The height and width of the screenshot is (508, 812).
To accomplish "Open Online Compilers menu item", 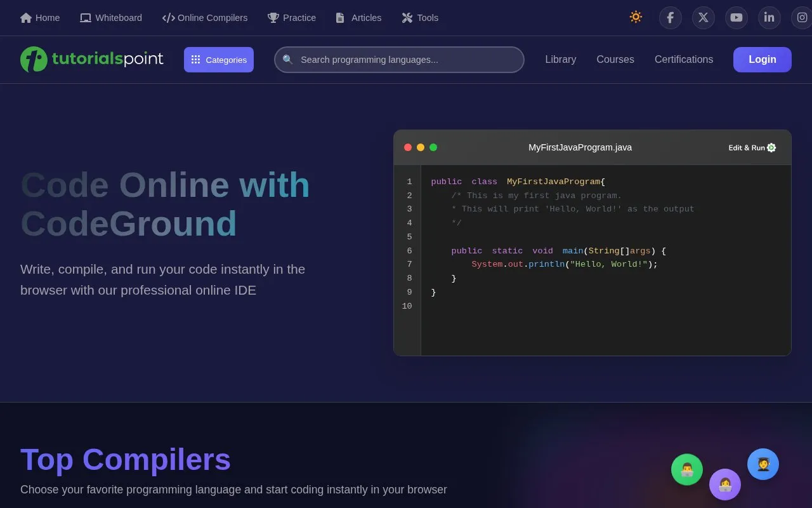I will 205,18.
